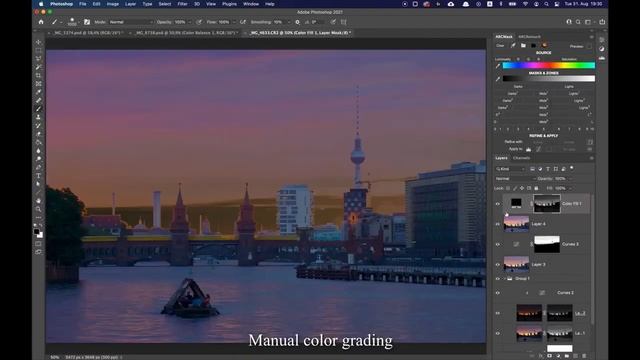Hide the Curves 2 layer

pos(498,293)
